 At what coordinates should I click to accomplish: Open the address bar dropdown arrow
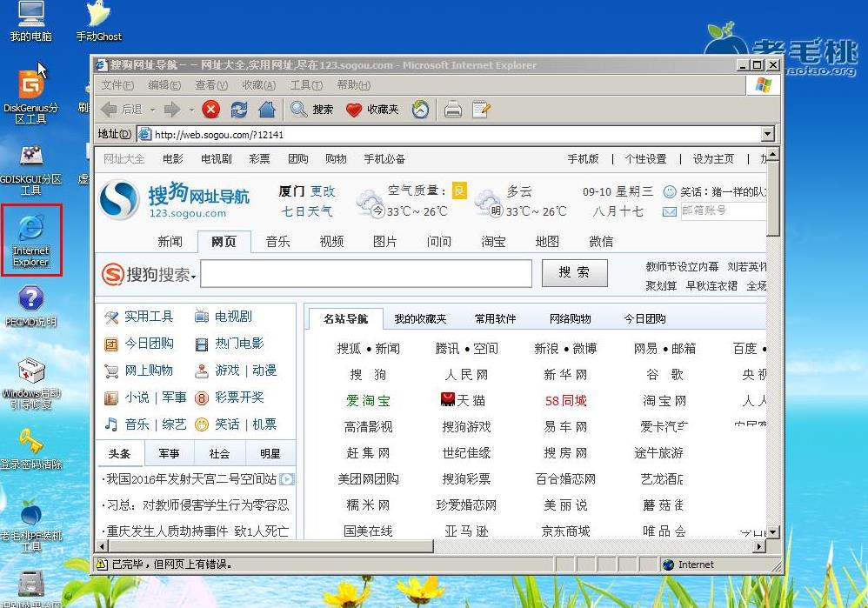(765, 134)
